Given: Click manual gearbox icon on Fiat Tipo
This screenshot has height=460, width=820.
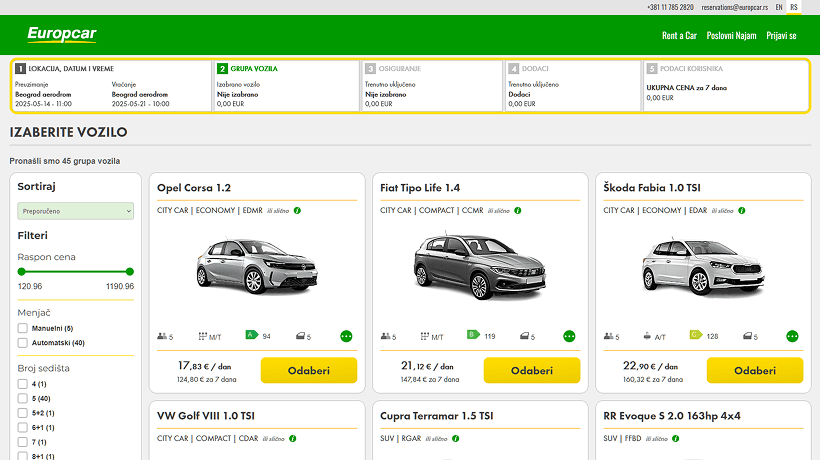Looking at the screenshot, I should click(425, 336).
